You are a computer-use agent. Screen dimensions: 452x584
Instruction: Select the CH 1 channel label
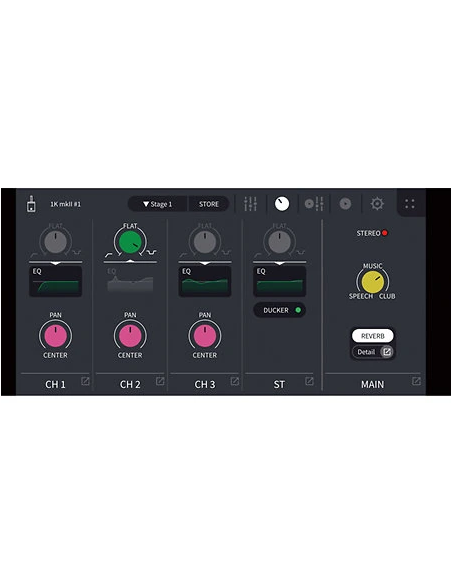click(55, 384)
